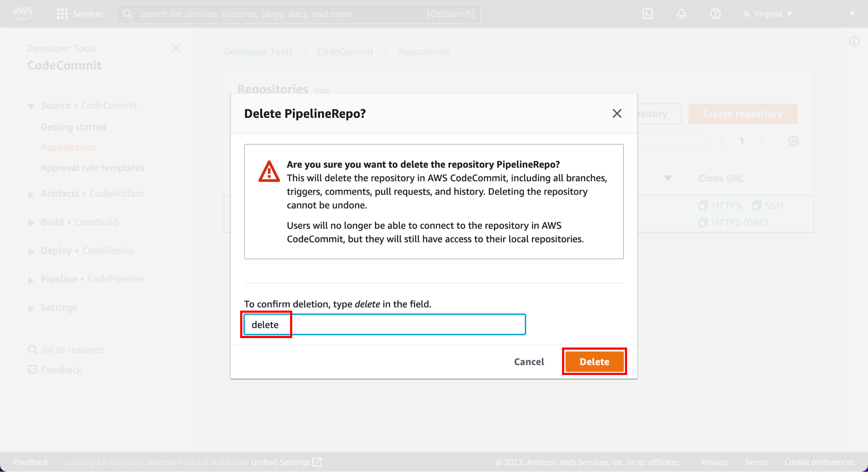This screenshot has width=868, height=472.
Task: Confirm with the orange Delete button
Action: point(594,362)
